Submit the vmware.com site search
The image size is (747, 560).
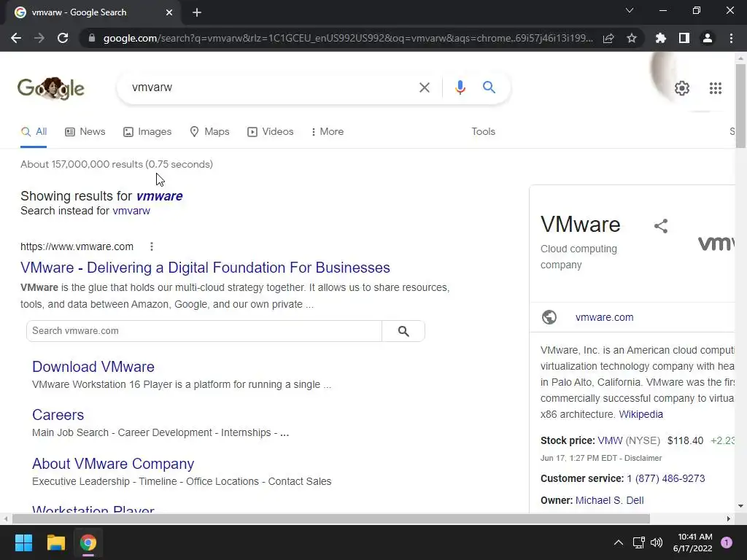click(403, 331)
